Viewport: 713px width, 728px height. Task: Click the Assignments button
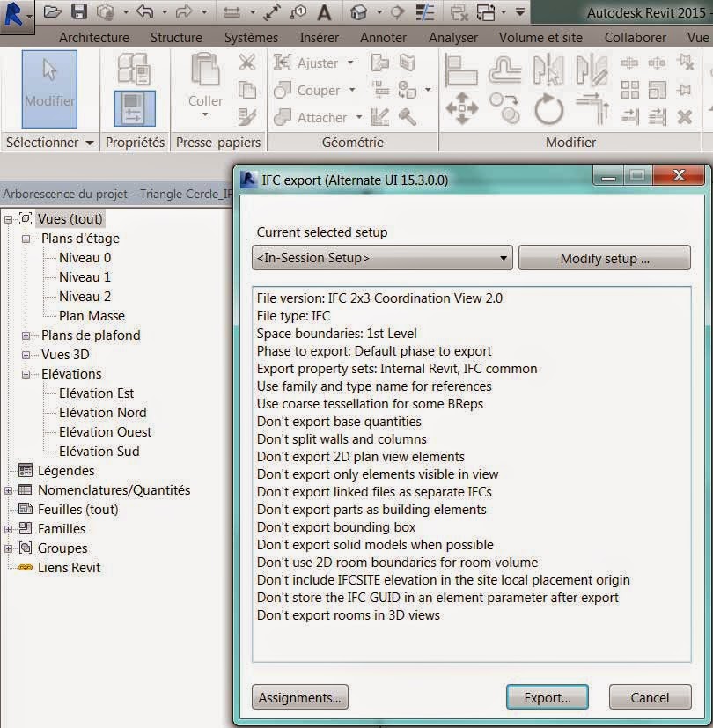(x=300, y=697)
